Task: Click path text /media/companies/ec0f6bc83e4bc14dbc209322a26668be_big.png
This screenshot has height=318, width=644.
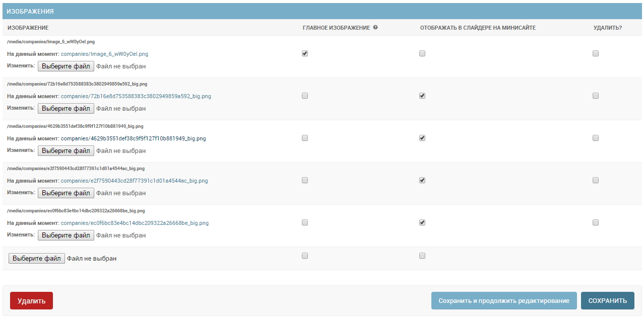Action: click(x=76, y=211)
